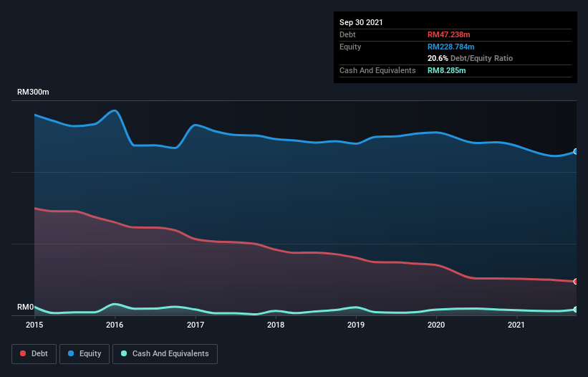Screen dimensions: 588x377
Task: Click the RM0 y-axis label
Action: (26, 307)
